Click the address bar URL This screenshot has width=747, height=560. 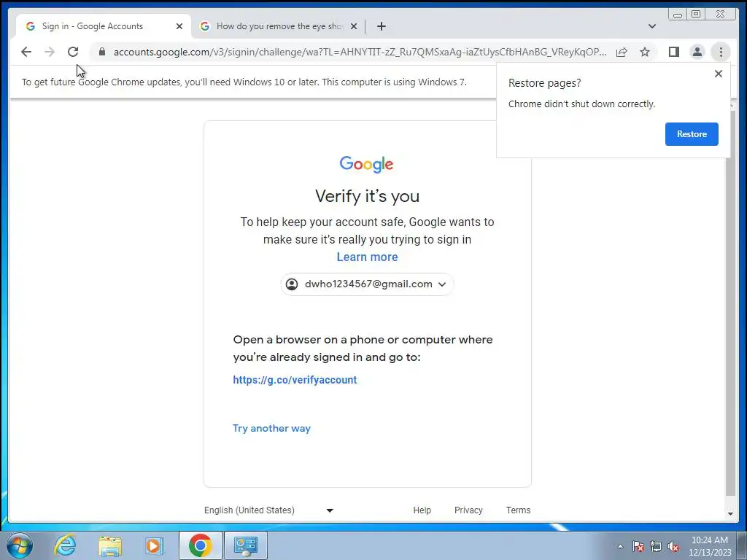[360, 52]
